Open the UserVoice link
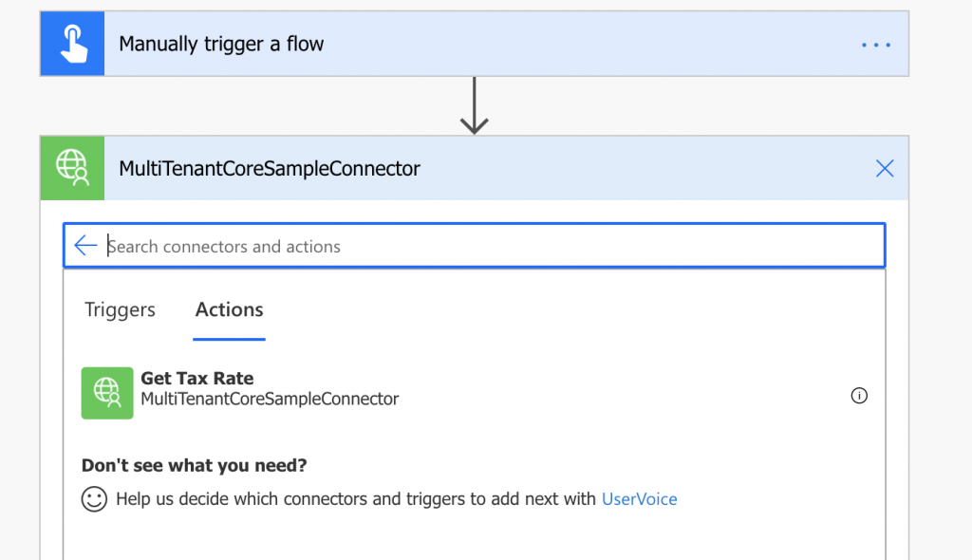The width and height of the screenshot is (972, 560). click(x=639, y=498)
